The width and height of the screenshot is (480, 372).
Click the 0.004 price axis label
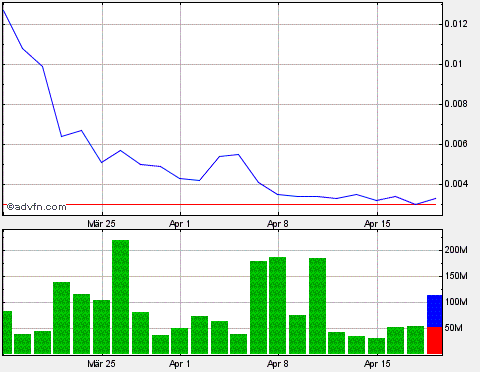click(x=456, y=184)
